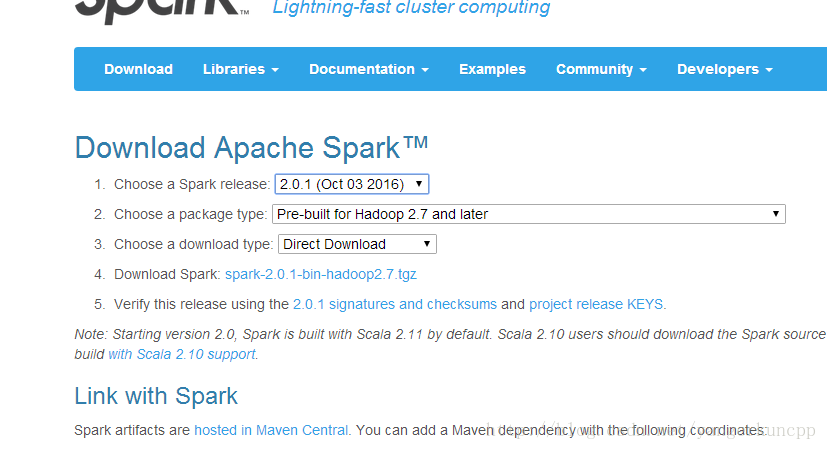
Task: Expand the Community menu
Action: (601, 69)
